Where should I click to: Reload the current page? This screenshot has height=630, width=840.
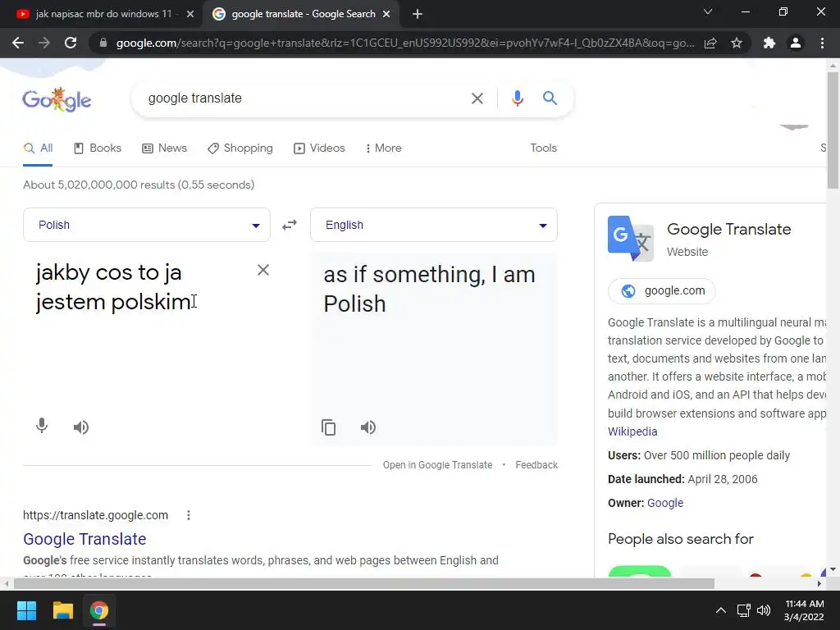(71, 43)
